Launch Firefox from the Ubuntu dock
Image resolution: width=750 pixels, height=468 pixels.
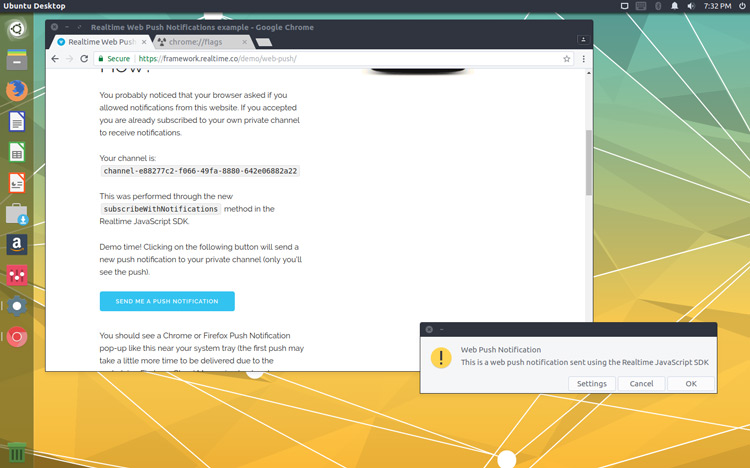[x=17, y=90]
